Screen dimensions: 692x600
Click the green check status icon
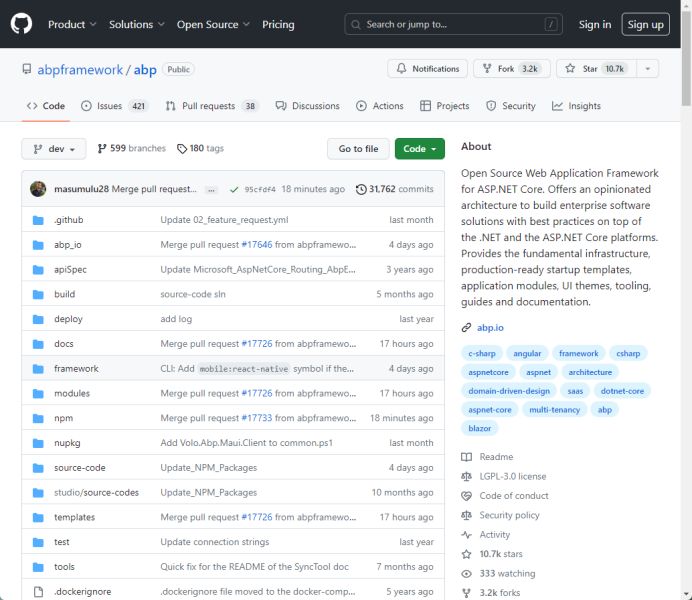[x=234, y=189]
